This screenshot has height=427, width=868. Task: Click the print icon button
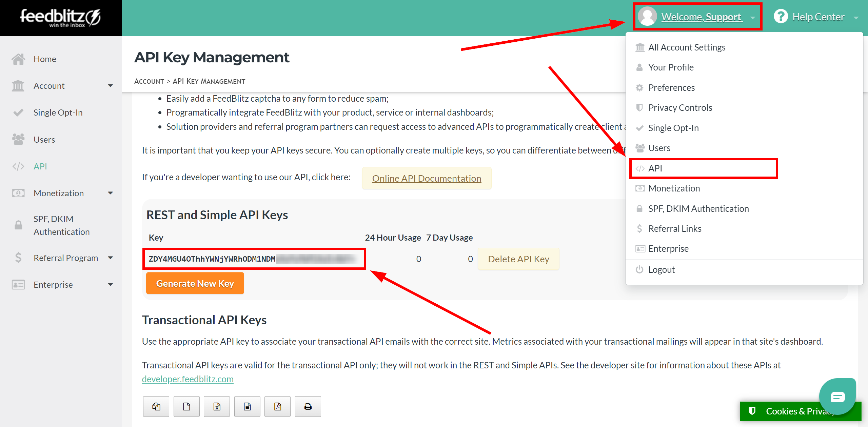click(308, 406)
